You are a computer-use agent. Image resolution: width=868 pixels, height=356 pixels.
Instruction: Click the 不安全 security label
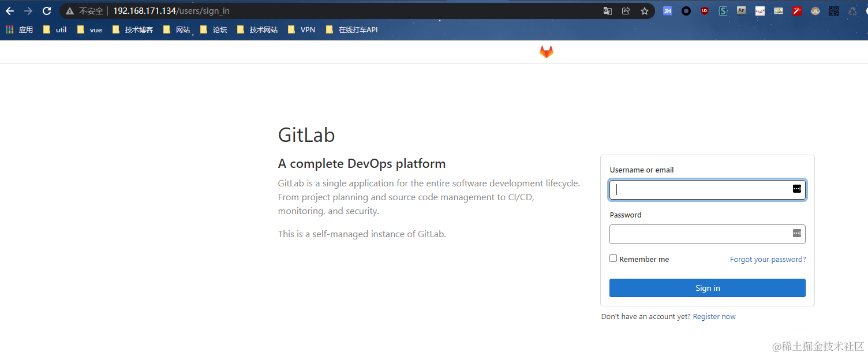(91, 11)
